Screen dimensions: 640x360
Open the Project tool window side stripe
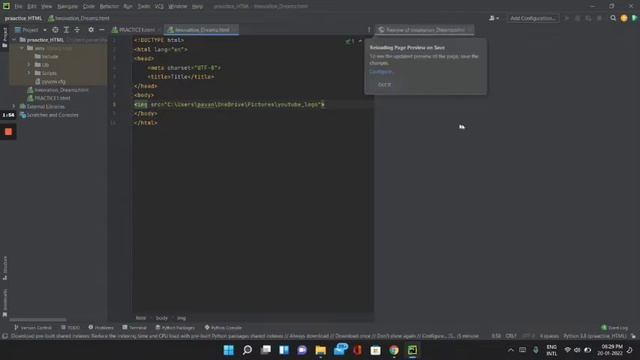click(5, 37)
